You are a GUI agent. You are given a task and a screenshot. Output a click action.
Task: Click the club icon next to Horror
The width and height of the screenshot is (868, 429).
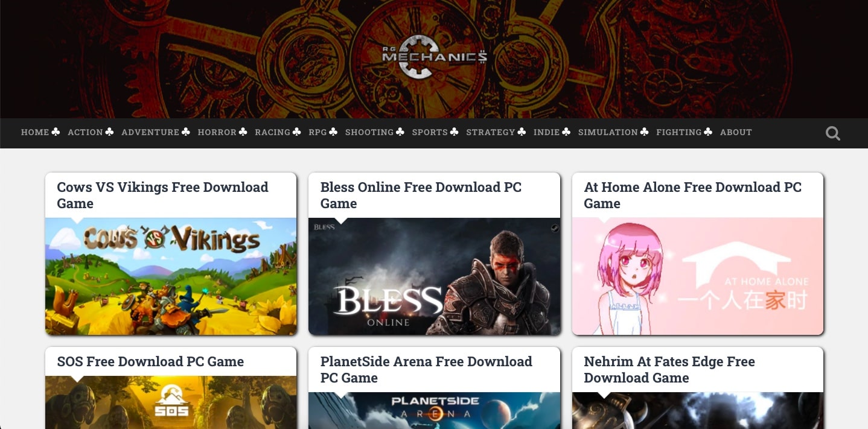[x=243, y=132]
